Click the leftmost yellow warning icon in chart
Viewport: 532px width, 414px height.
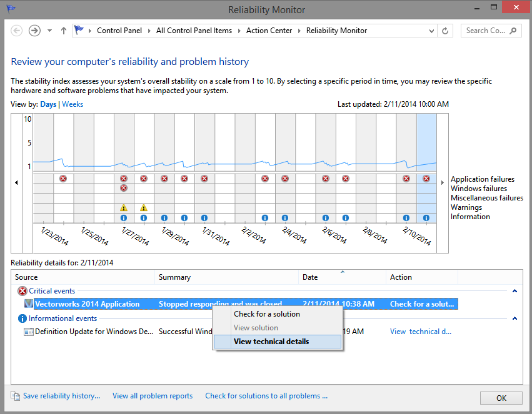124,207
